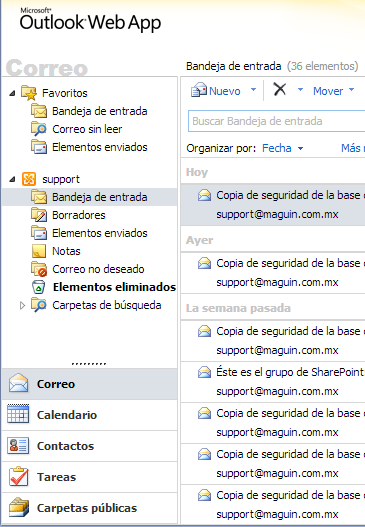
Task: Expand Carpetas de búsqueda folder
Action: [23, 306]
